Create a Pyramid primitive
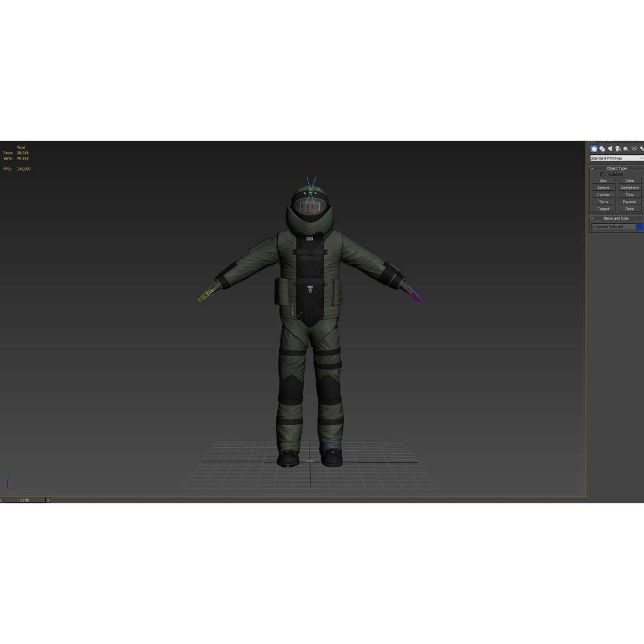Image resolution: width=644 pixels, height=644 pixels. click(630, 202)
